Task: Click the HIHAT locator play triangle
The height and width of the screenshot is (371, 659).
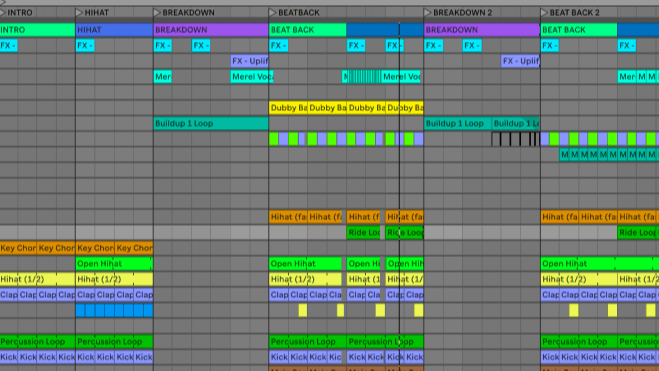Action: pyautogui.click(x=79, y=13)
